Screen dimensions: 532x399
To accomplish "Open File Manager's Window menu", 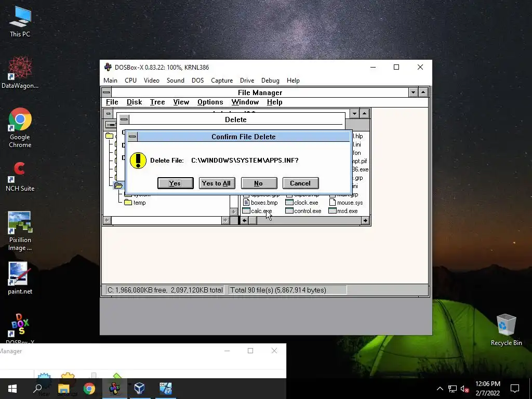I will coord(245,102).
